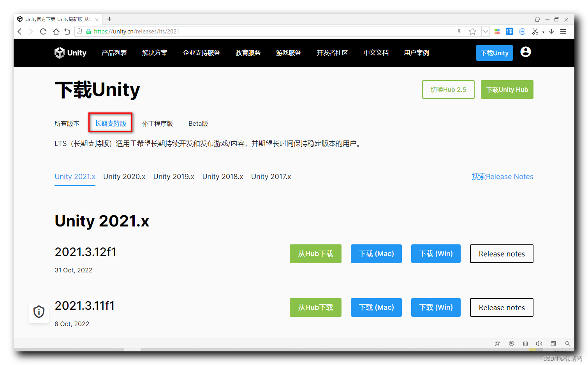
Task: Click the pin icon in status bar
Action: click(497, 344)
